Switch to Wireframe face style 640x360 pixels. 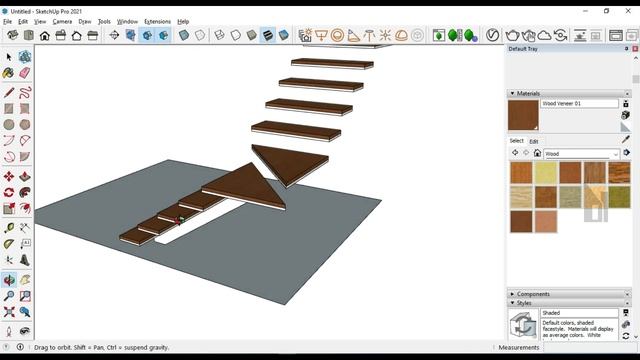[x=220, y=36]
